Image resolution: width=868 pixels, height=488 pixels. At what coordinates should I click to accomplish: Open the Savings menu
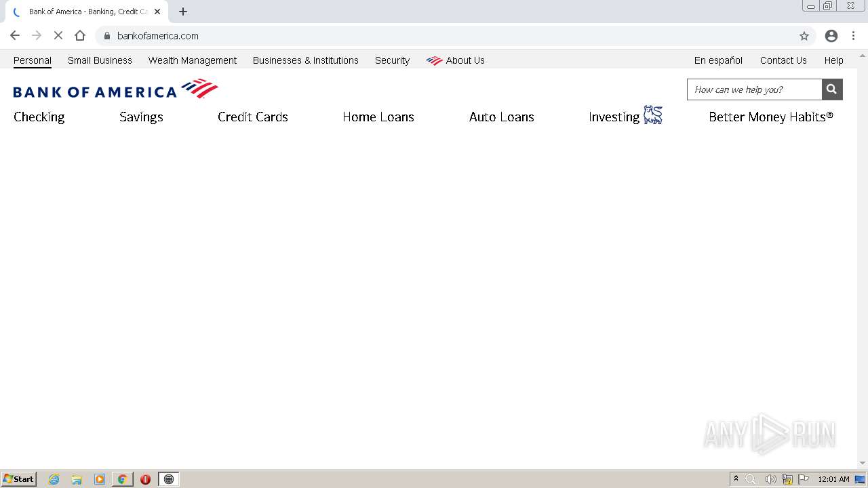141,117
